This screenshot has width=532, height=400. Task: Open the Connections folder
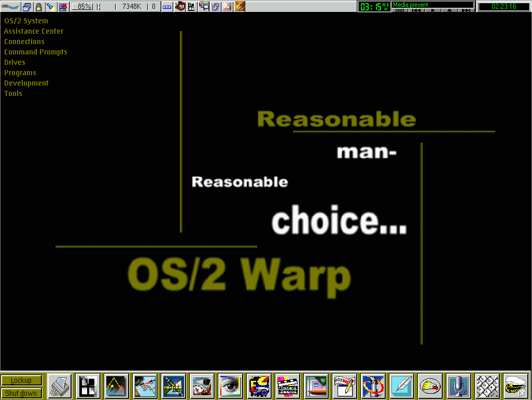point(24,42)
